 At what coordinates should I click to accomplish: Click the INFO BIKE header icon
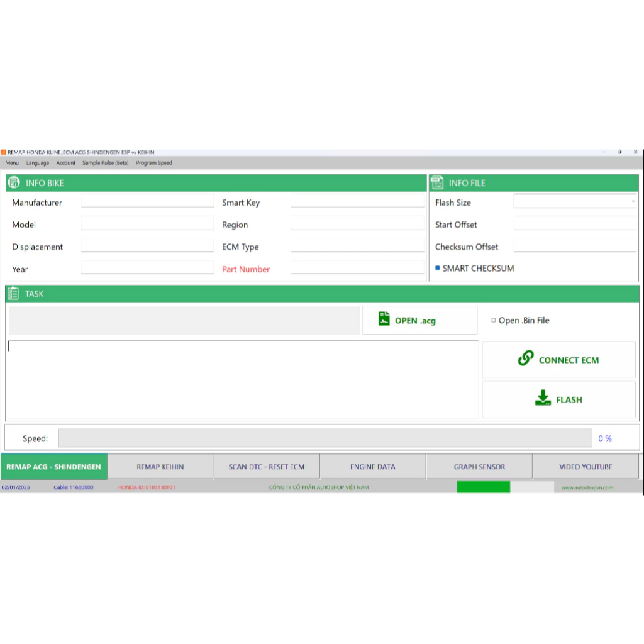[14, 183]
